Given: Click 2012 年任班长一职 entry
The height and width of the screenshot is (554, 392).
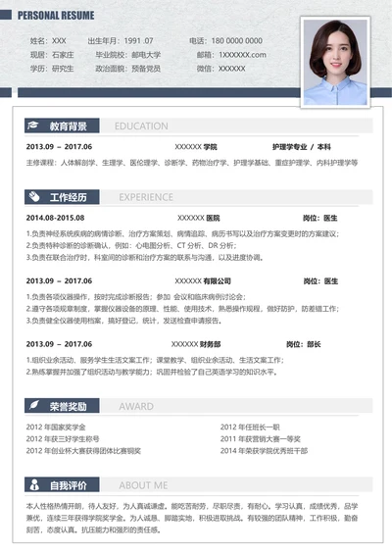Looking at the screenshot, I should [250, 427].
